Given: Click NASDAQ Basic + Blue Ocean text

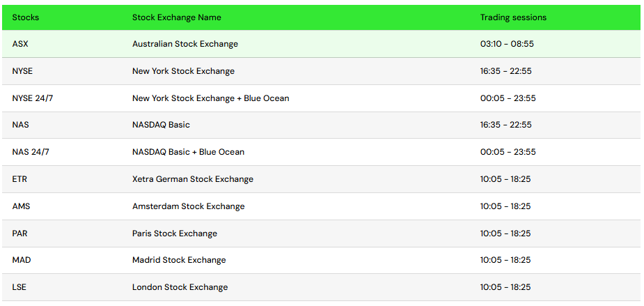Looking at the screenshot, I should click(188, 152).
